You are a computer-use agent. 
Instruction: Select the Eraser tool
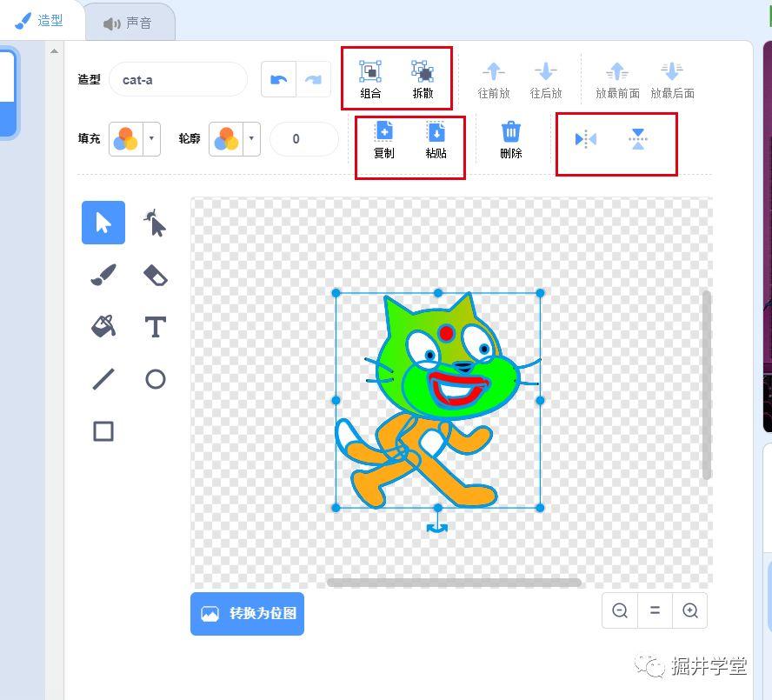(x=155, y=275)
